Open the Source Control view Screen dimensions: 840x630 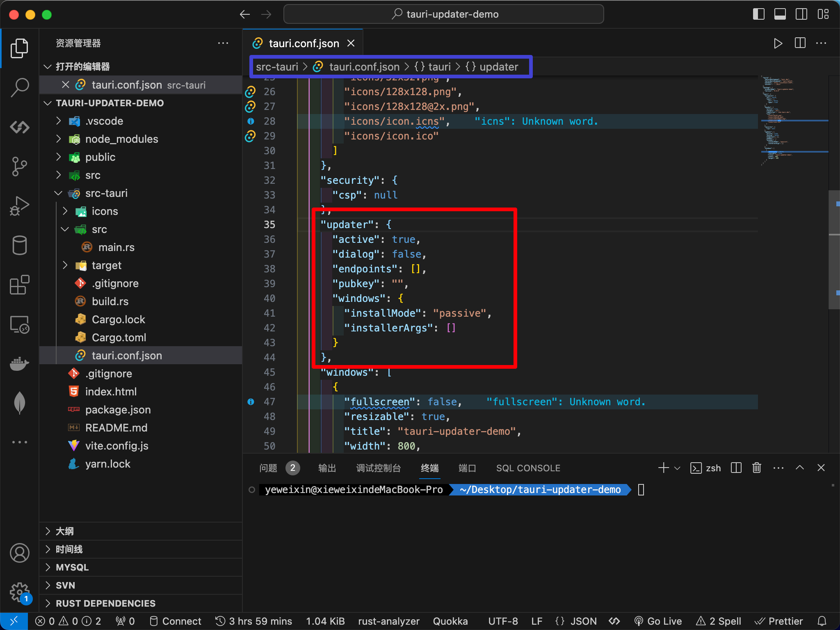[19, 167]
